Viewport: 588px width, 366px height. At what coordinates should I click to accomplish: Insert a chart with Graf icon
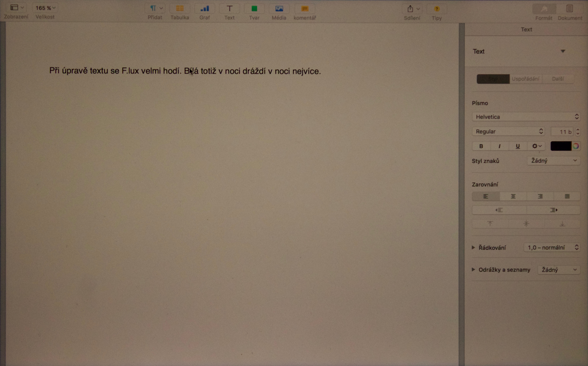click(205, 9)
